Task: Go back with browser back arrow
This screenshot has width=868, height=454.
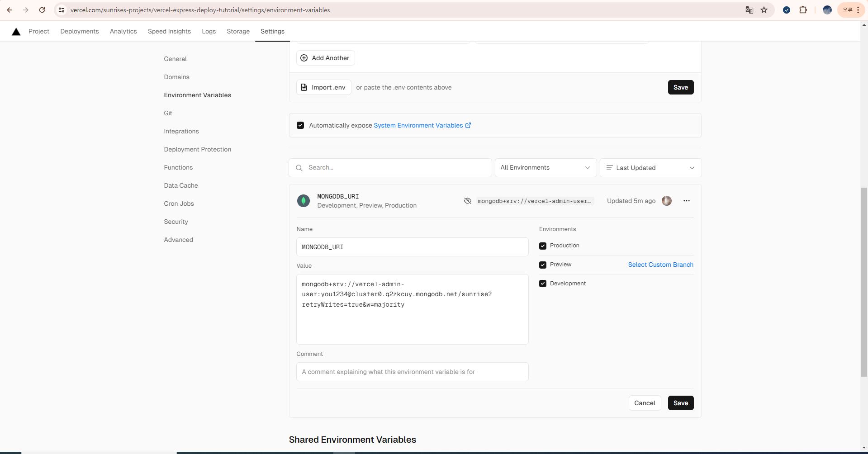Action: click(9, 10)
